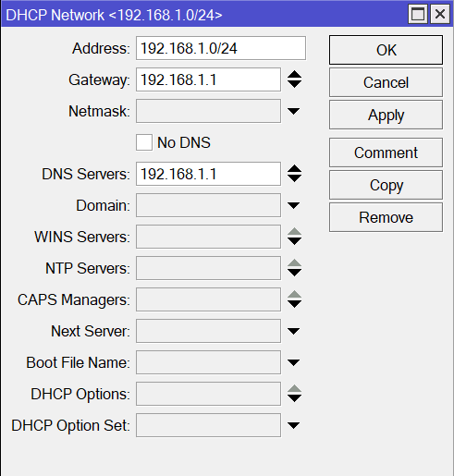
Task: Expand the Boot File Name field
Action: (x=293, y=362)
